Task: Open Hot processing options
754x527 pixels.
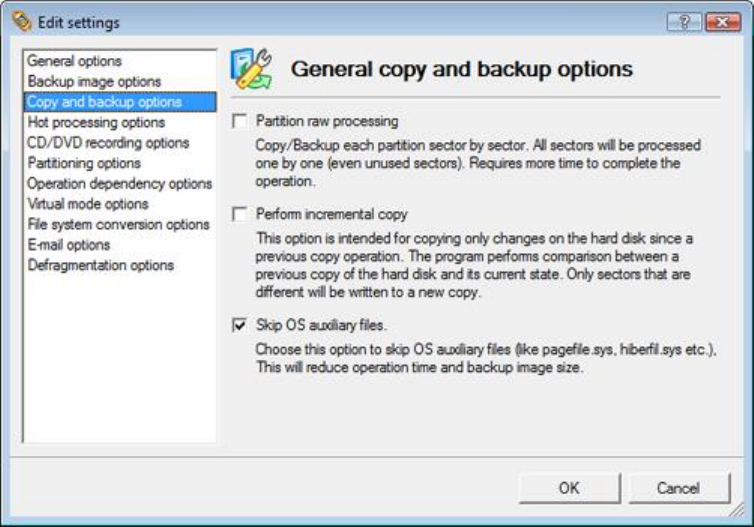Action: coord(96,123)
